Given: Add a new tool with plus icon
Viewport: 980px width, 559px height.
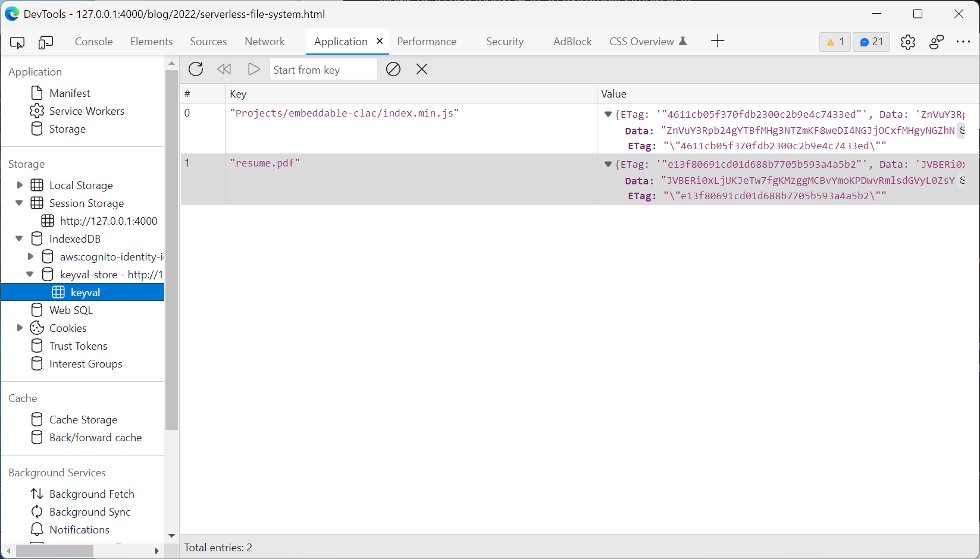Looking at the screenshot, I should pyautogui.click(x=718, y=41).
